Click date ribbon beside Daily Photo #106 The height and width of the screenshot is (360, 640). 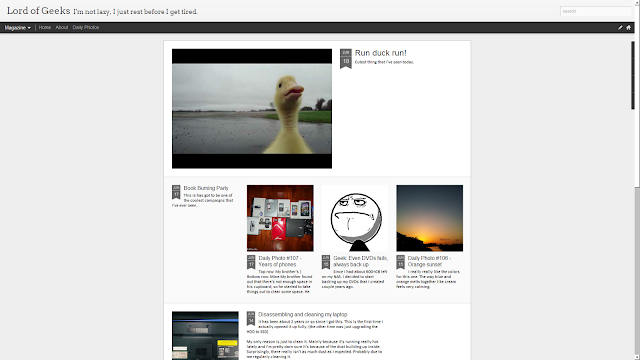[400, 262]
